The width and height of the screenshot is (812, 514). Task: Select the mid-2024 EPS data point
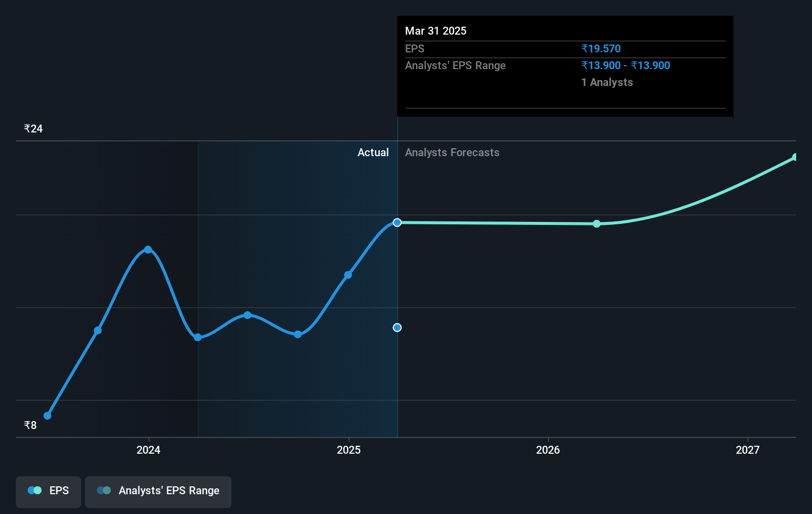[248, 315]
